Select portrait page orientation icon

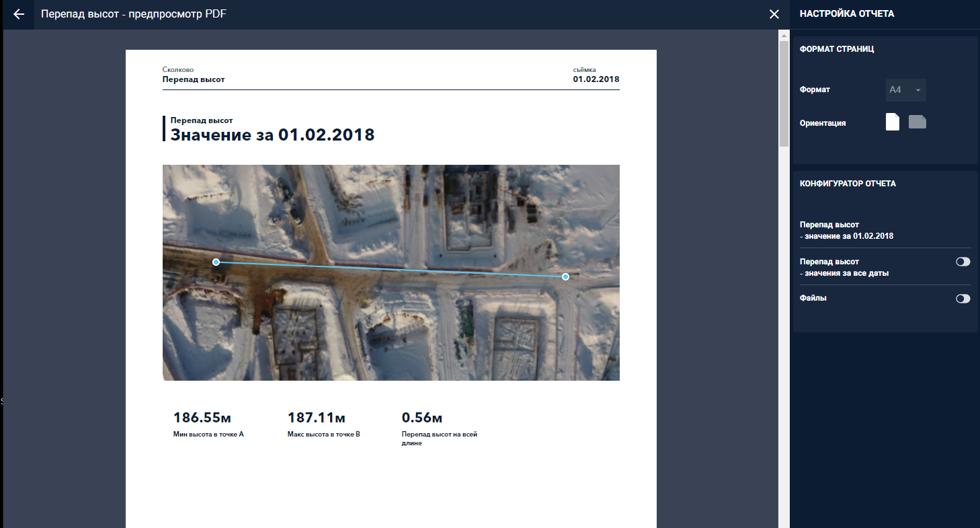point(892,122)
